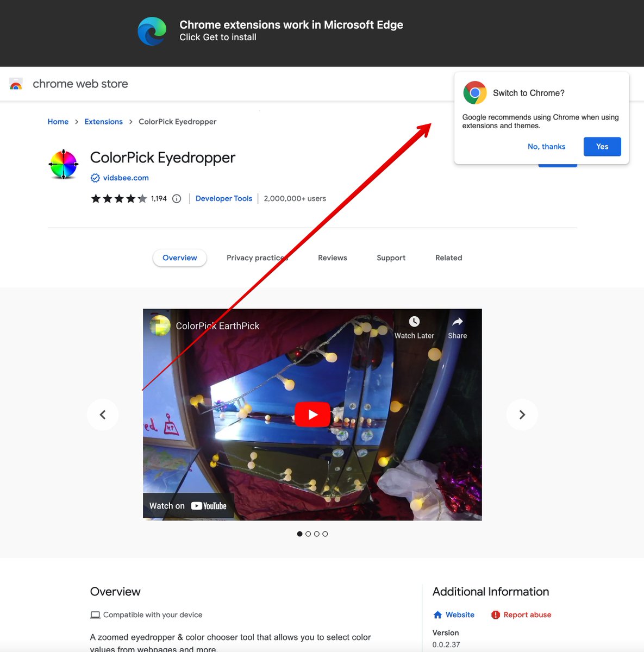The image size is (644, 652).
Task: Click 'Click Get to install' banner text
Action: point(218,37)
